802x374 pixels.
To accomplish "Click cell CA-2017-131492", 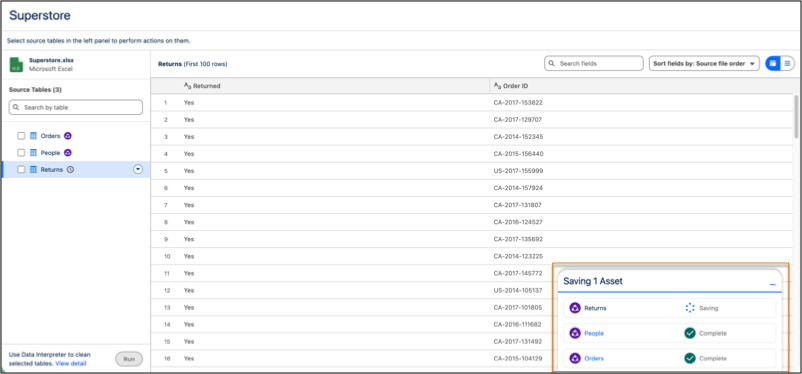I will click(518, 341).
